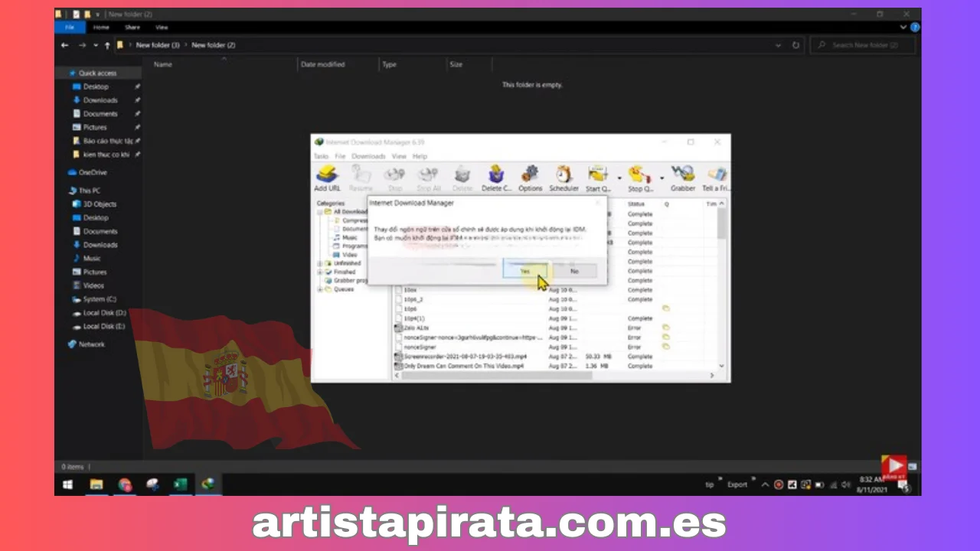The image size is (980, 551).
Task: Confirm the IDM restart dialog with Yes
Action: point(524,271)
